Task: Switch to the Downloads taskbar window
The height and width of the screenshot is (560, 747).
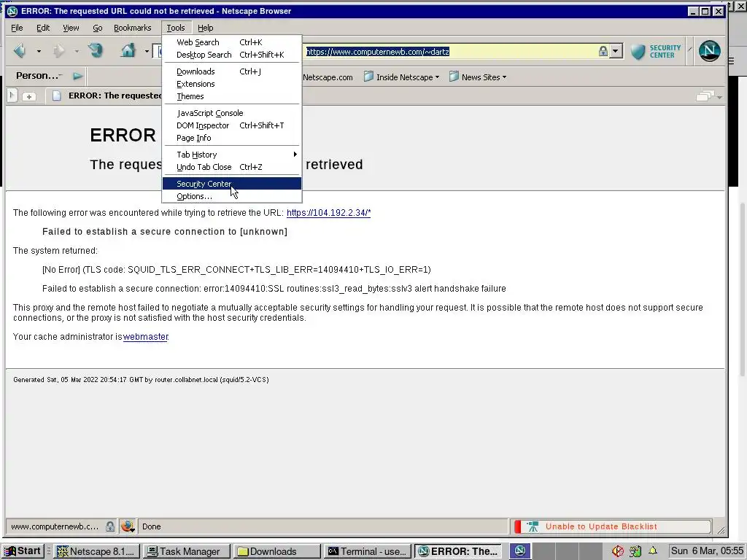Action: click(x=276, y=551)
